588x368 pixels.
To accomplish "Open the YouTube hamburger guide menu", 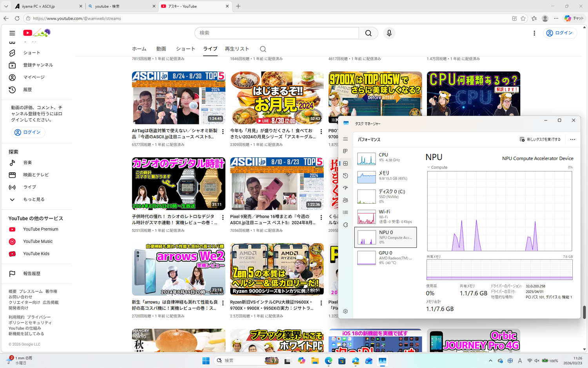I will click(12, 33).
